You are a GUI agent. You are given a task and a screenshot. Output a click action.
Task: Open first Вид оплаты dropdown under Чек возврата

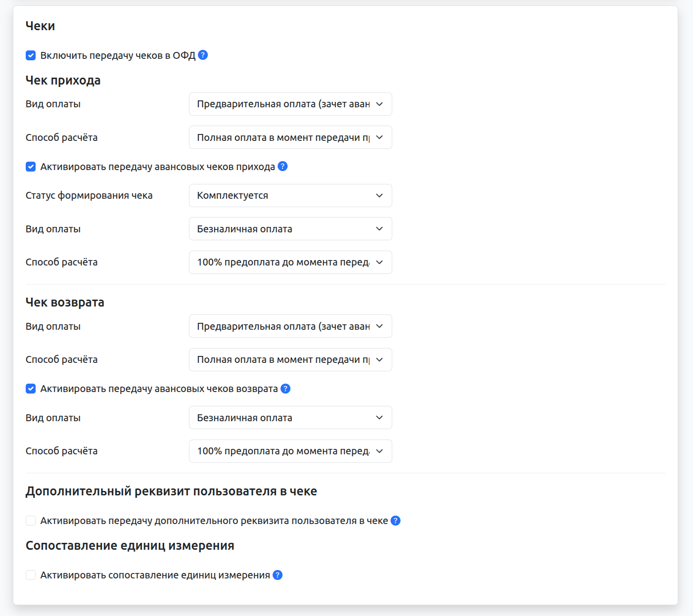(290, 326)
